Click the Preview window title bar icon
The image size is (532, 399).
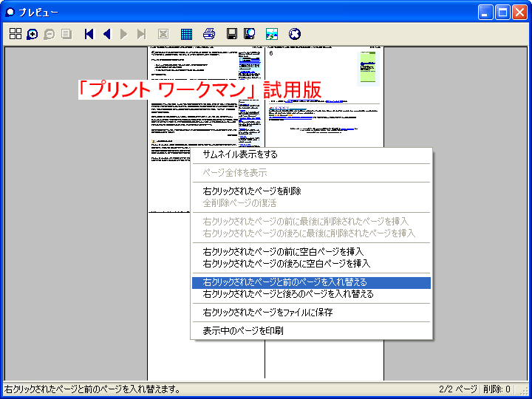point(10,13)
